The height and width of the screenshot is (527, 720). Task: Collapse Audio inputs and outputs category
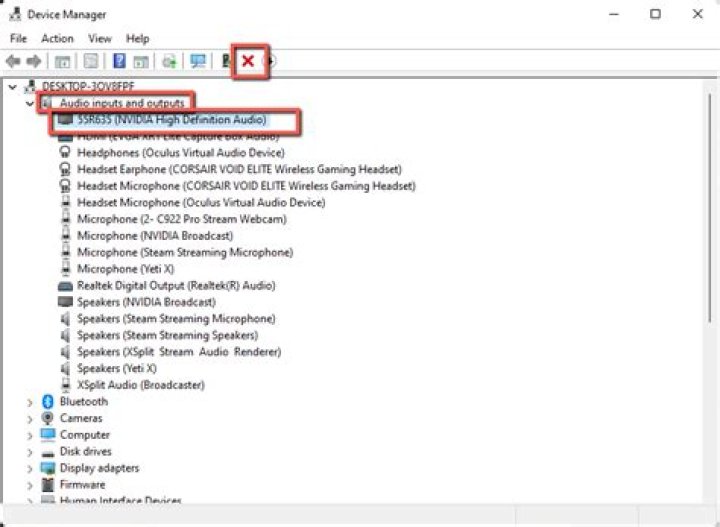[30, 103]
